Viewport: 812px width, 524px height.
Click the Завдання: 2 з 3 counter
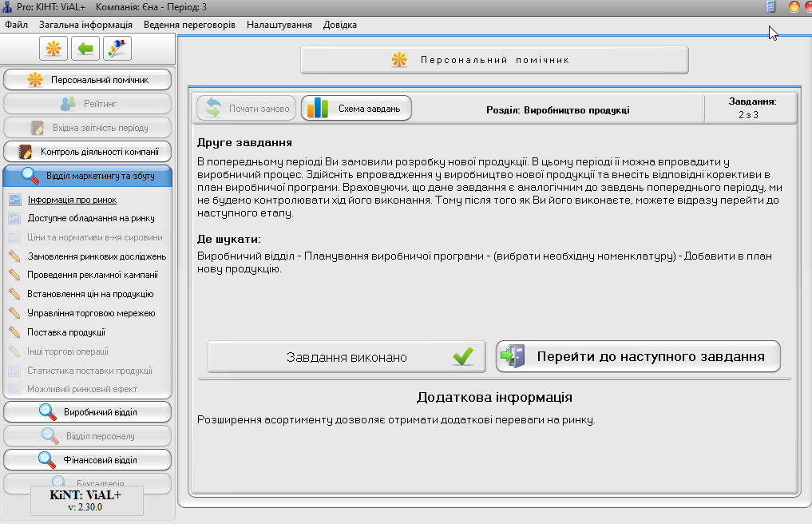pyautogui.click(x=752, y=108)
